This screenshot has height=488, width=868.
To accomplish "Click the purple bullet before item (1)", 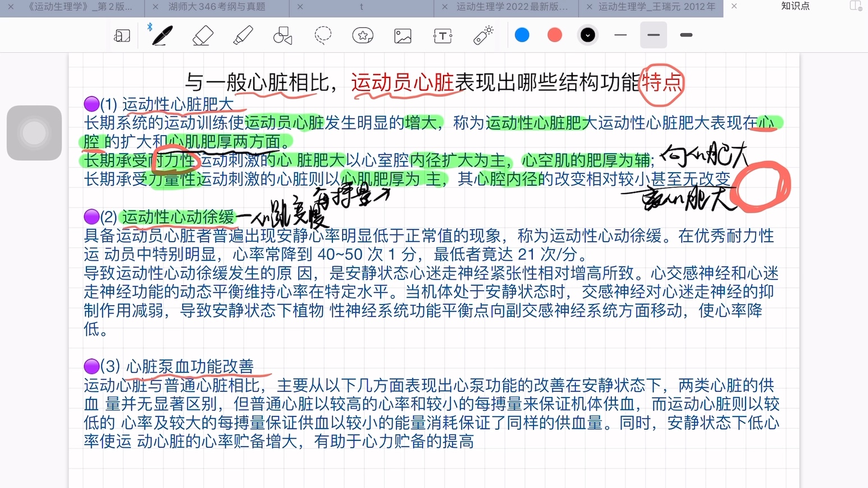I will click(92, 104).
